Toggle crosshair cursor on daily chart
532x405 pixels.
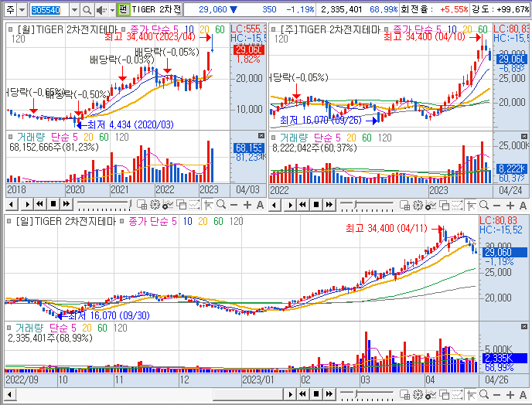(x=471, y=394)
